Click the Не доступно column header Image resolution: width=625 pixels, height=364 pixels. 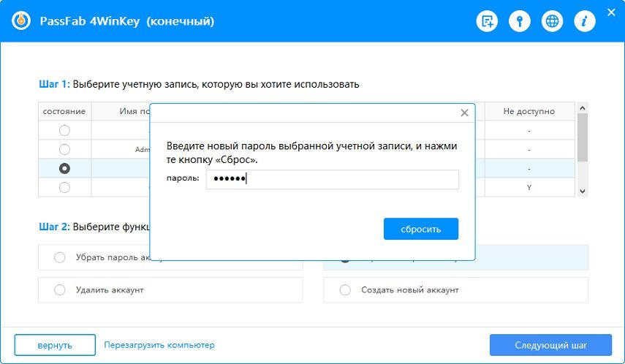pyautogui.click(x=529, y=111)
